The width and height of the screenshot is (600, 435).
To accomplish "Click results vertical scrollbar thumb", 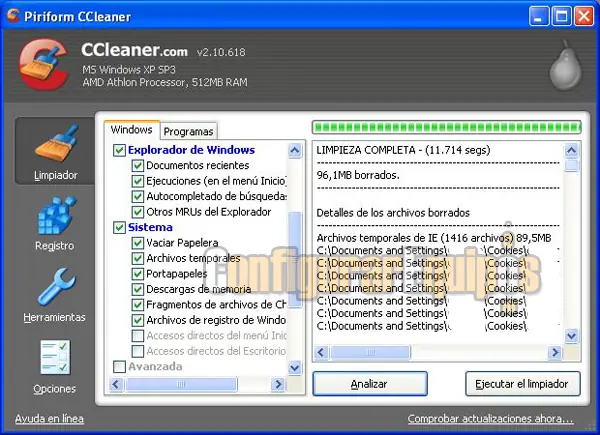I will 571,166.
